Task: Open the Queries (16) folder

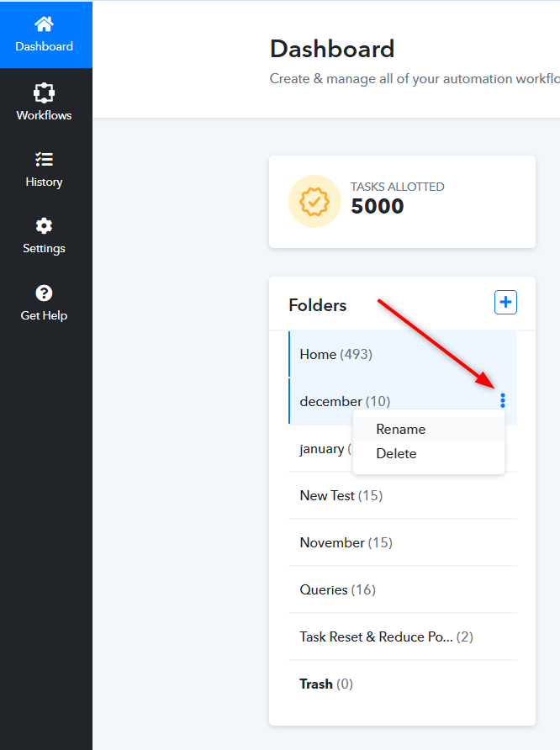Action: (x=403, y=589)
